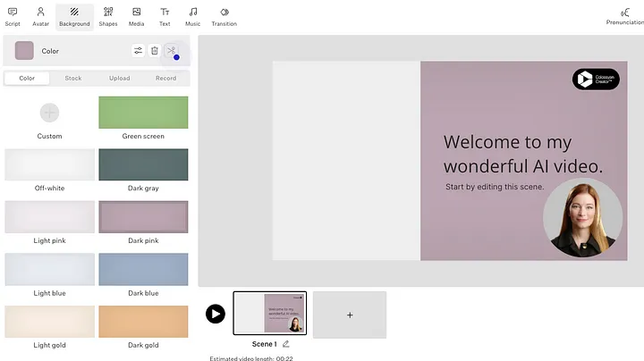Select the Shapes tool
The image size is (644, 361).
point(108,17)
